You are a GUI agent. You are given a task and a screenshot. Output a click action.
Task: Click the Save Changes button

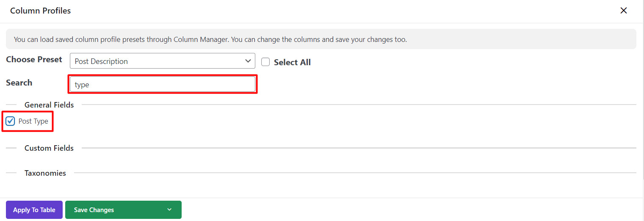point(94,210)
